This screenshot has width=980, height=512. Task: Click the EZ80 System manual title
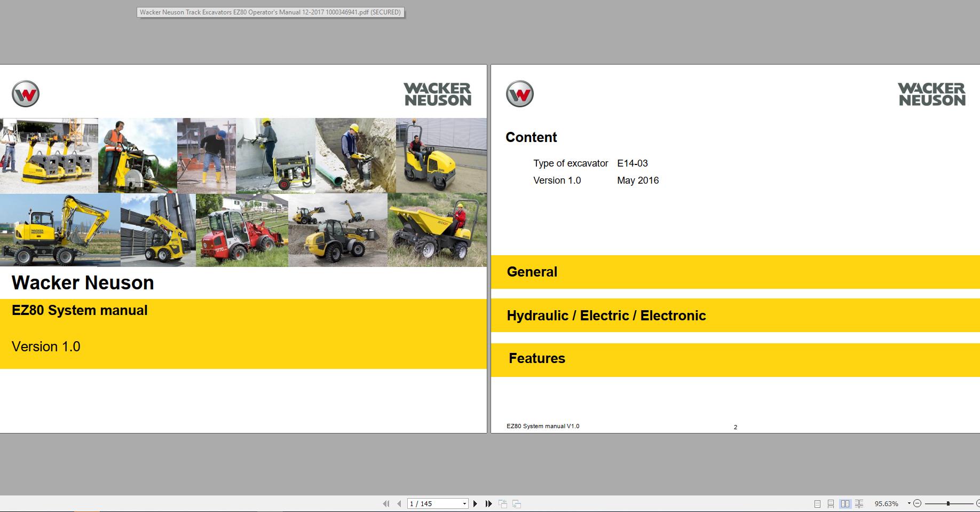80,310
